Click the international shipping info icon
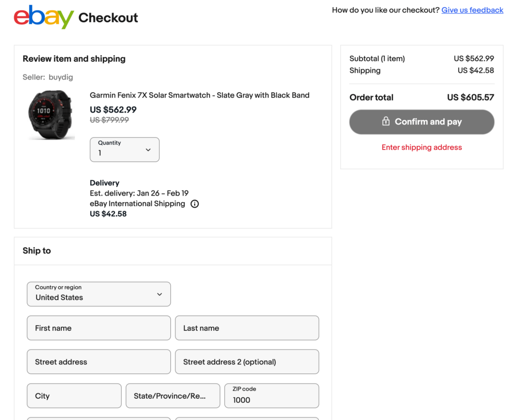This screenshot has height=420, width=519. [195, 204]
